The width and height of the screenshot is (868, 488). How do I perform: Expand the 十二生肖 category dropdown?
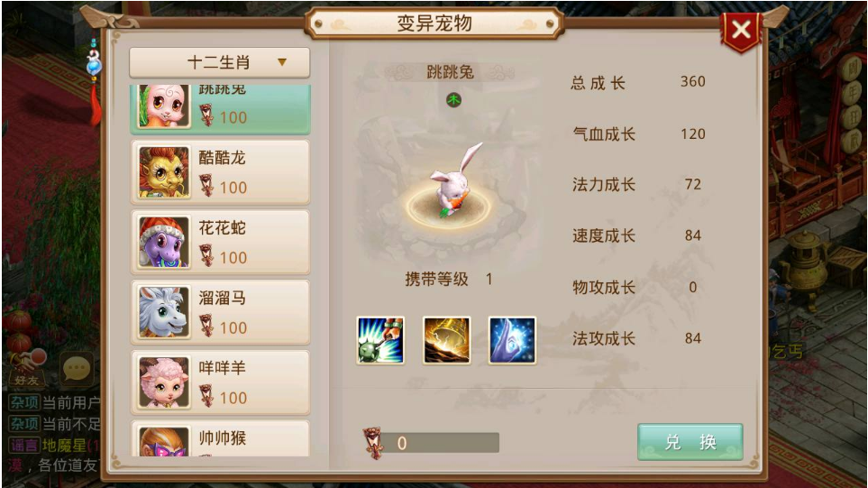[x=220, y=62]
